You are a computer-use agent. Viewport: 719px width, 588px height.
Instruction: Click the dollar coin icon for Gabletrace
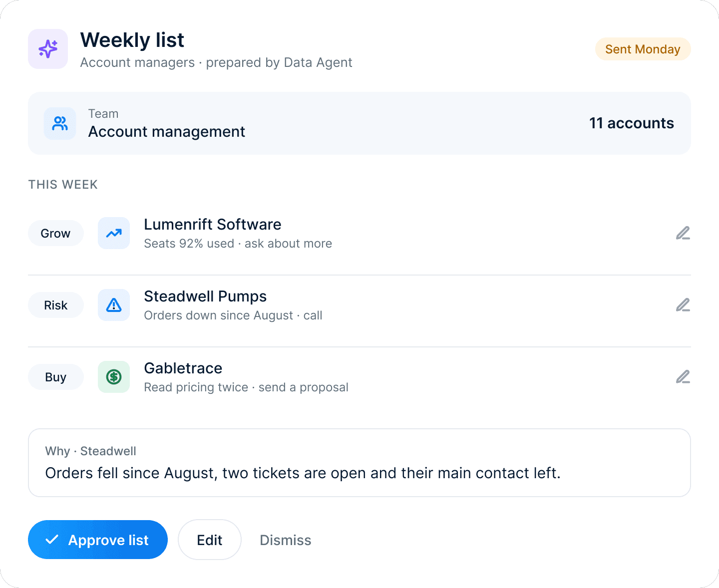pyautogui.click(x=114, y=377)
